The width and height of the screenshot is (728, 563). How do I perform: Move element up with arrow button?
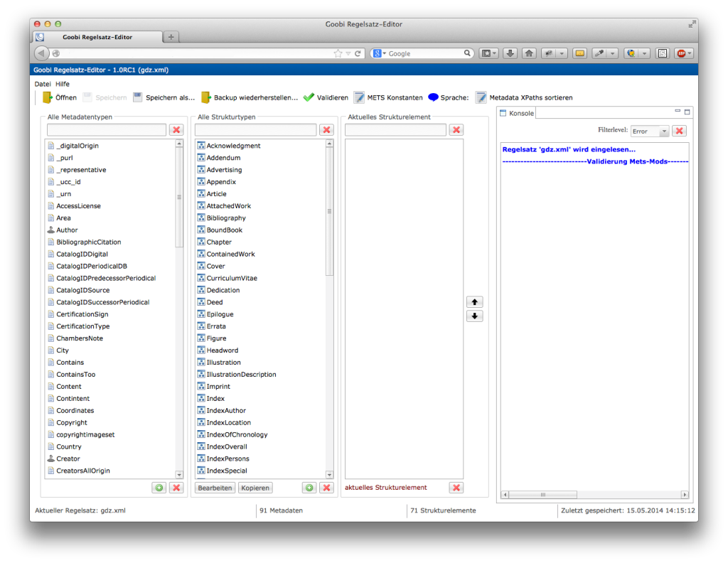pos(474,302)
